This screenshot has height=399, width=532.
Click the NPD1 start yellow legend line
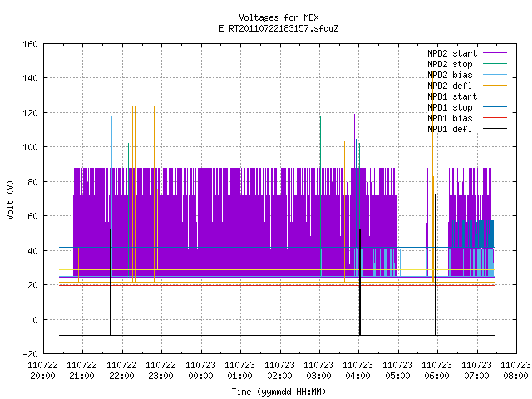coord(495,96)
